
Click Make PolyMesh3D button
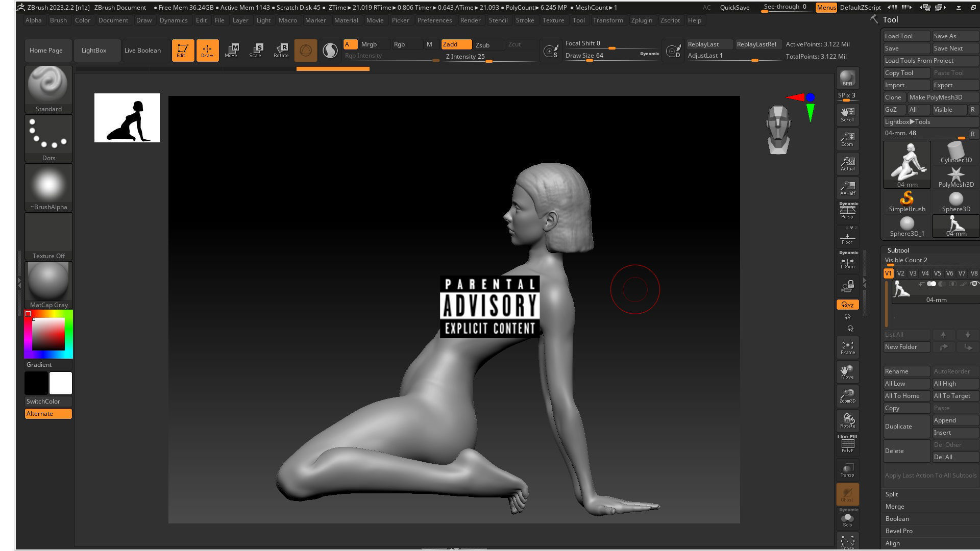click(943, 97)
